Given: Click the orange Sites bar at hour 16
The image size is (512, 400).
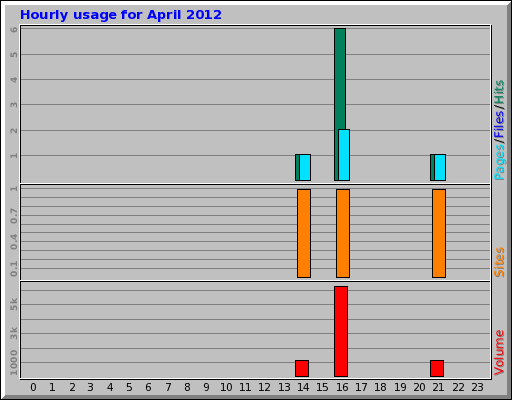Looking at the screenshot, I should point(343,233).
